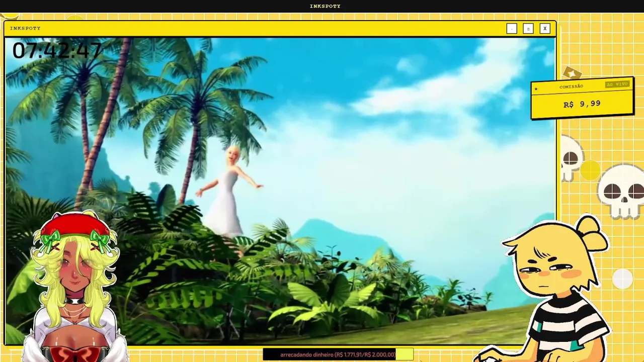
Task: Click the R$ 9,99 commission price
Action: pyautogui.click(x=582, y=104)
